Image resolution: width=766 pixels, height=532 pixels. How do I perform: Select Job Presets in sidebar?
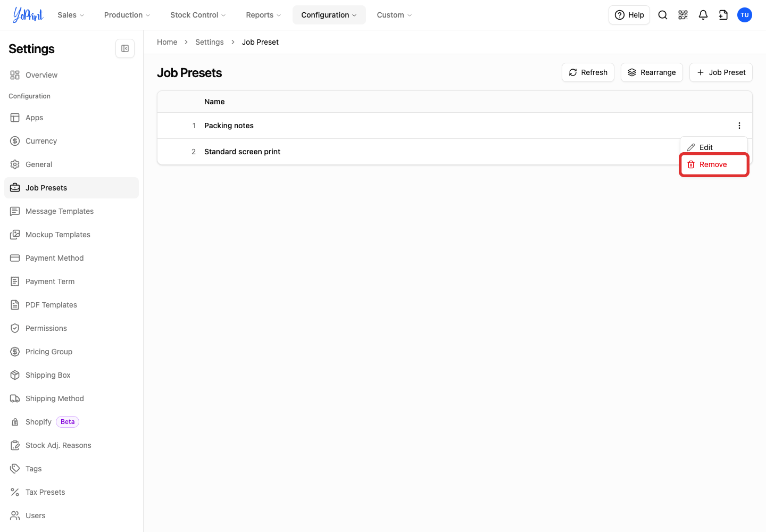[71, 188]
